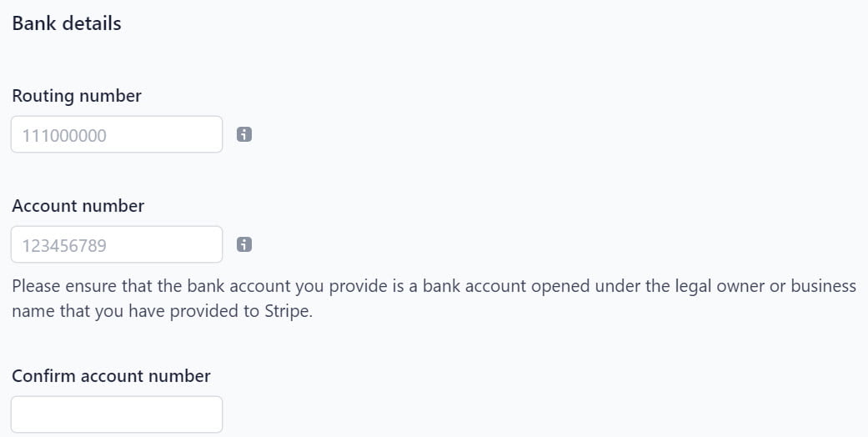Click the 111000000 placeholder text
Image resolution: width=868 pixels, height=437 pixels.
(64, 135)
